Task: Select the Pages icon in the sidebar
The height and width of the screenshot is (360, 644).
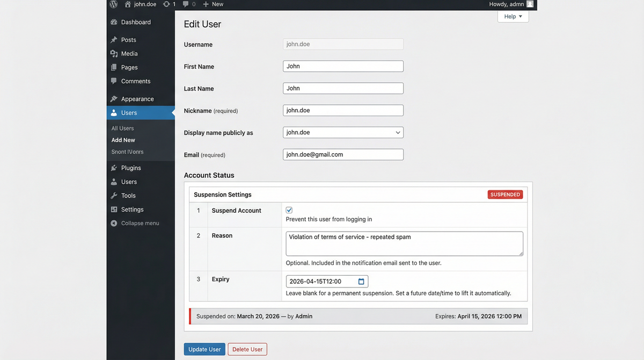Action: (114, 67)
